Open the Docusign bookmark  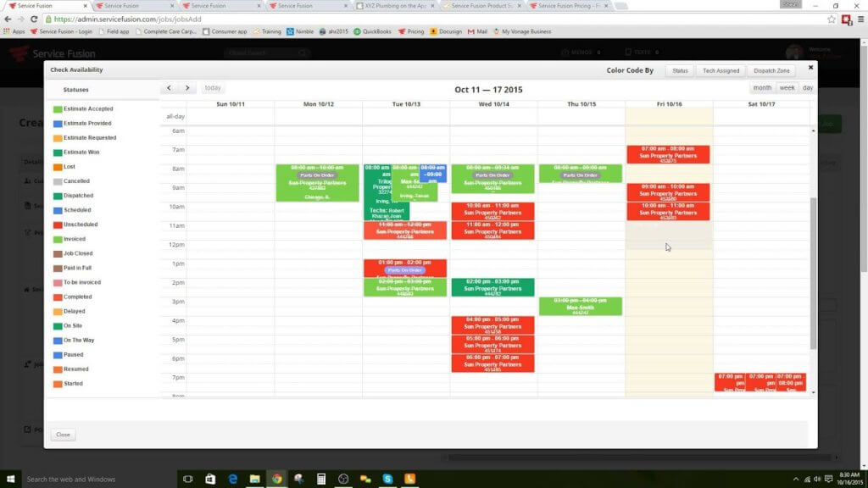446,31
